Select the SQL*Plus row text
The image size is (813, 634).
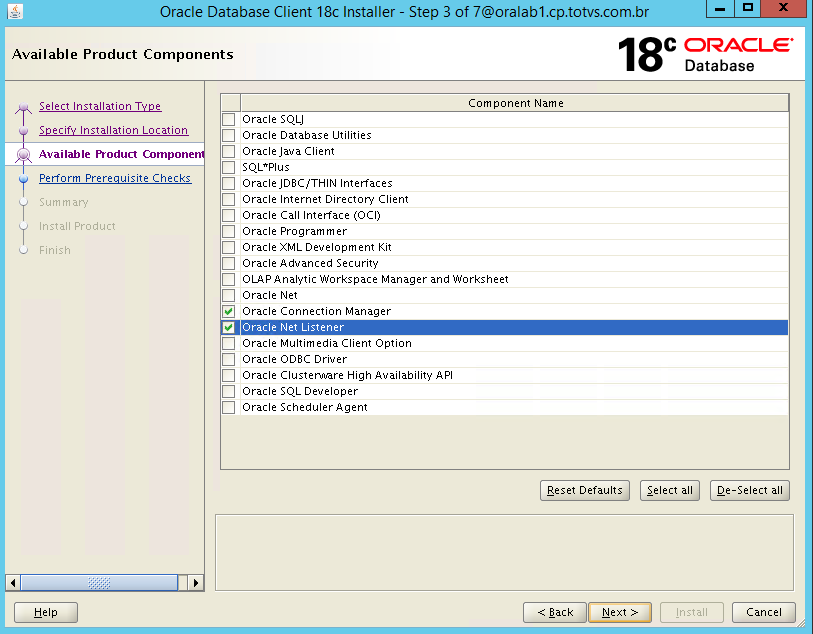pos(265,167)
